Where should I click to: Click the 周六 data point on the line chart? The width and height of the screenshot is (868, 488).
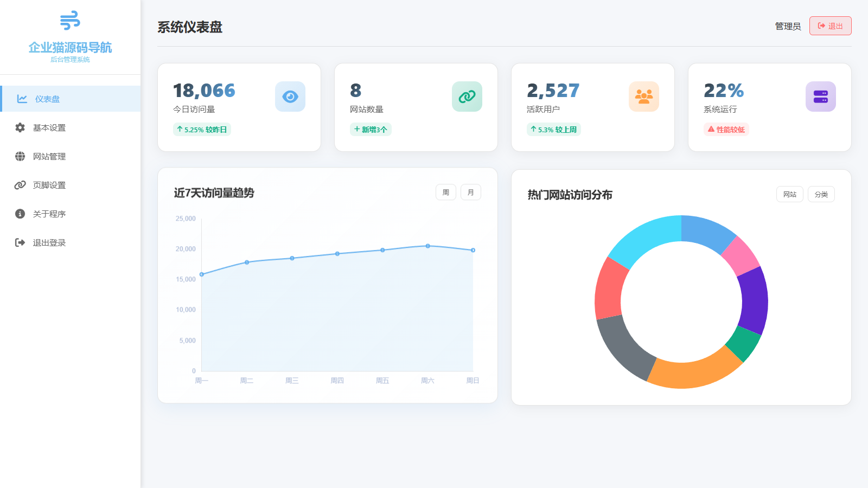(x=428, y=246)
